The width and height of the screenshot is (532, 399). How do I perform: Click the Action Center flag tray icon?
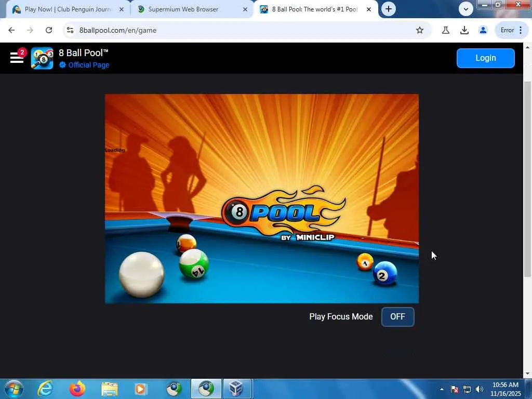click(x=455, y=389)
